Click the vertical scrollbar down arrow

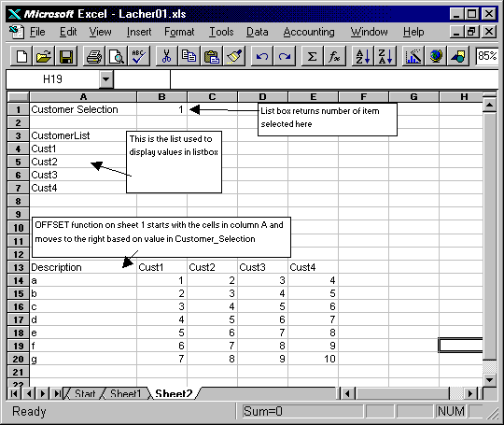coord(490,379)
